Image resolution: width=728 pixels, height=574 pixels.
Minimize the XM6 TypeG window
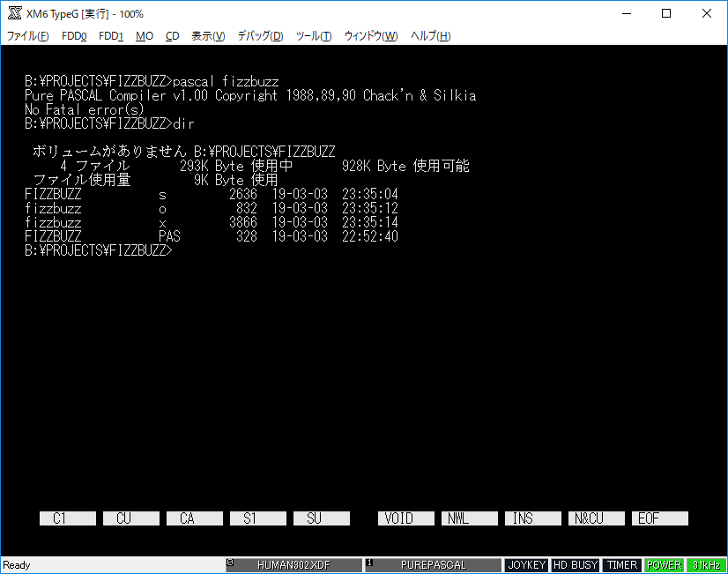point(627,13)
